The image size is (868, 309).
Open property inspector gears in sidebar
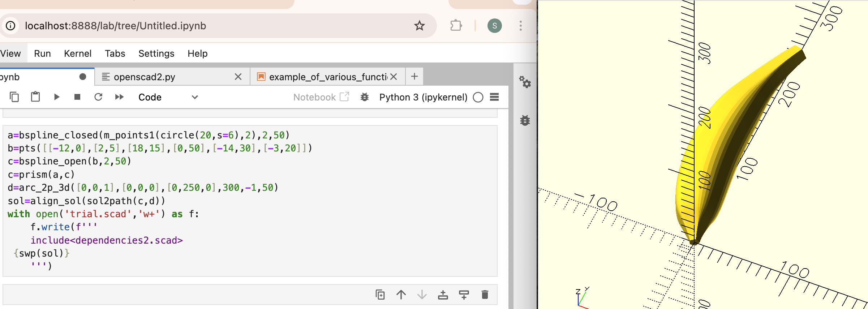point(525,82)
